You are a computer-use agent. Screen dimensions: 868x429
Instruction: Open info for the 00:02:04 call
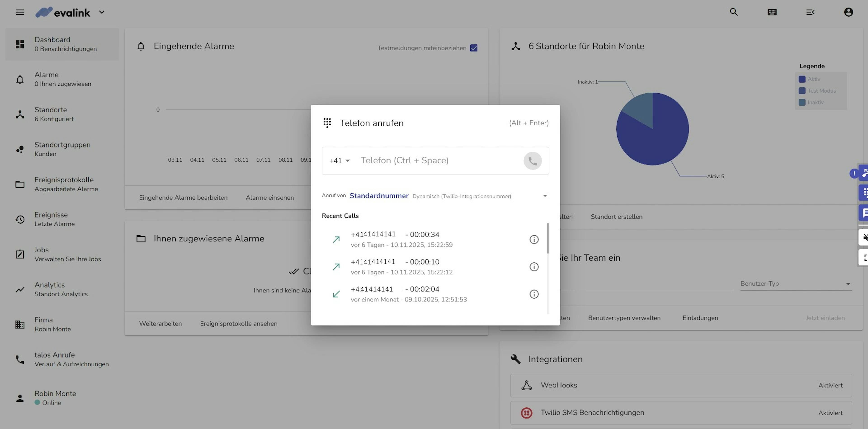[x=534, y=294]
